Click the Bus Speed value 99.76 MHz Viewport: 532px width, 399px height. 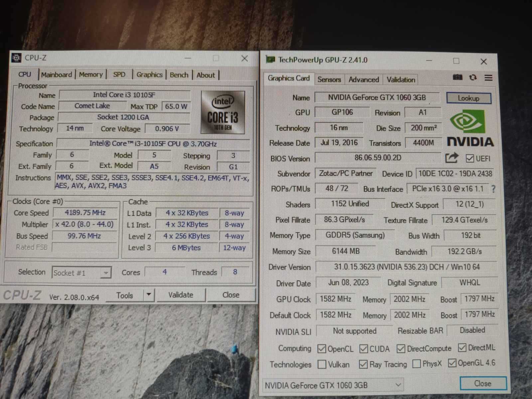(84, 236)
